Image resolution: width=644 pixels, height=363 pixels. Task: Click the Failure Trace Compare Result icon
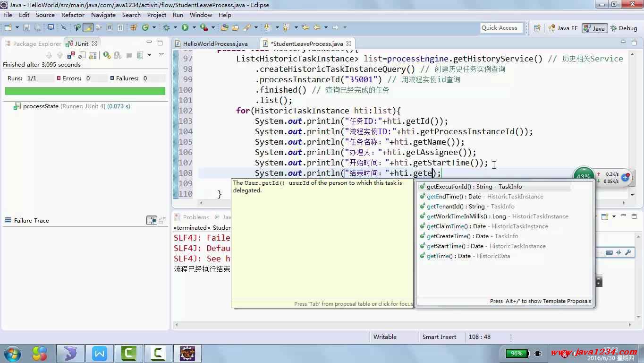tap(162, 220)
